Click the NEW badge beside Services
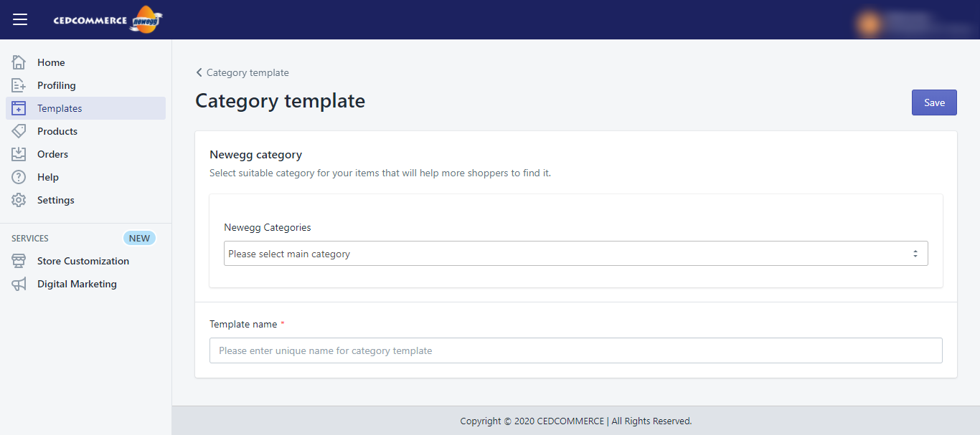Viewport: 980px width, 435px height. pos(139,238)
